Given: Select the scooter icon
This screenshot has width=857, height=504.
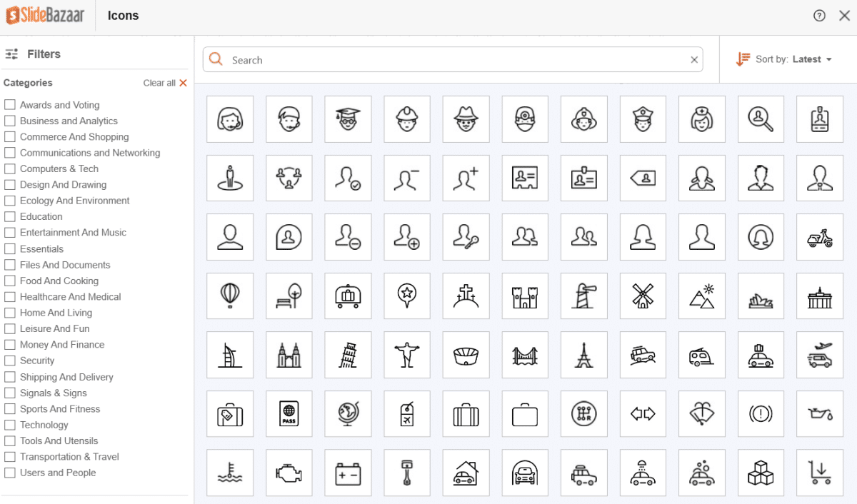Looking at the screenshot, I should [x=820, y=237].
